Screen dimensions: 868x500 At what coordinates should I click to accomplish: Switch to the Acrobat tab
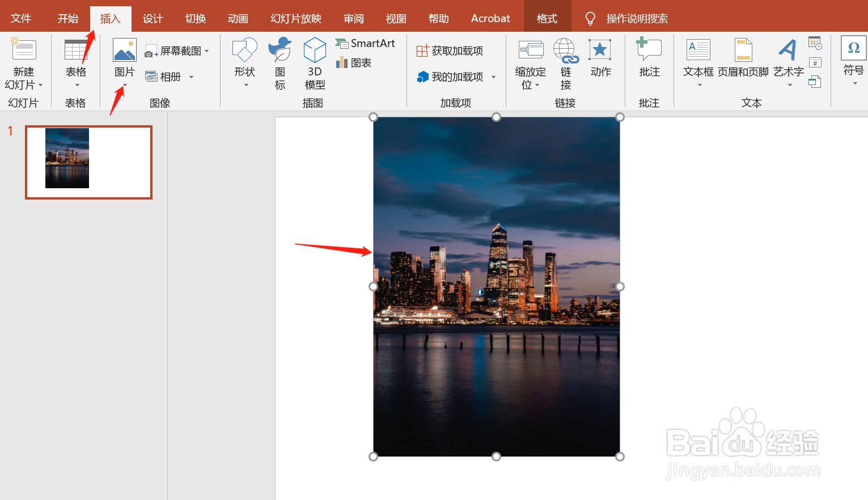click(490, 19)
